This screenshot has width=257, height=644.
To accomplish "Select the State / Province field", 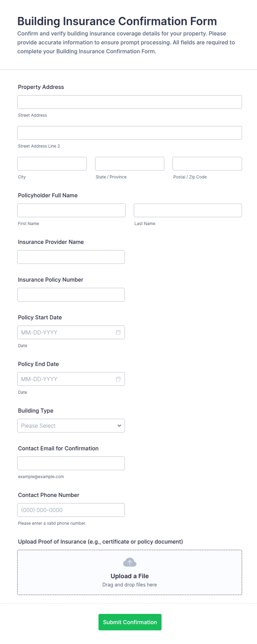I will (130, 164).
